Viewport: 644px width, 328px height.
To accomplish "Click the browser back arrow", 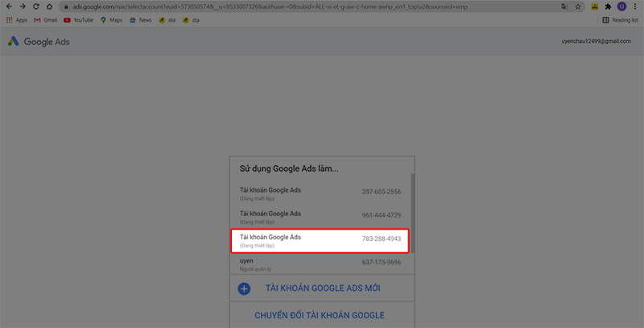I will click(x=8, y=6).
